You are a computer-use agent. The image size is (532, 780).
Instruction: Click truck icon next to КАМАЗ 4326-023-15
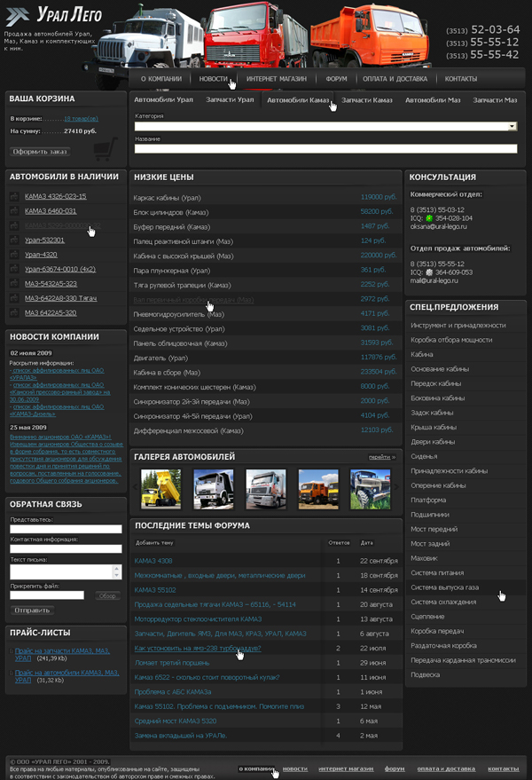[15, 196]
